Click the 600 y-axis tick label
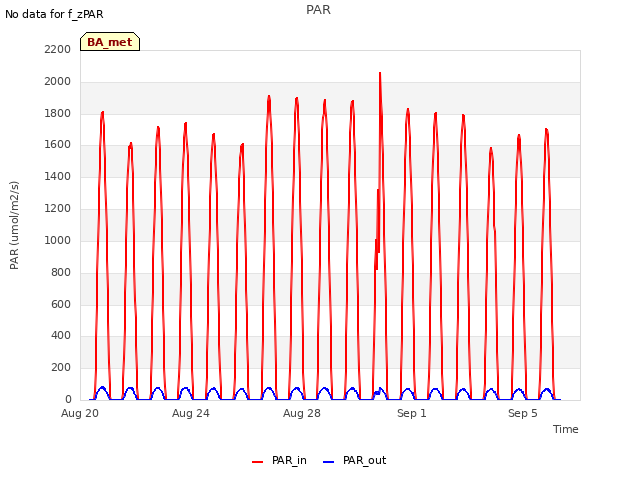This screenshot has height=480, width=640. coord(61,304)
